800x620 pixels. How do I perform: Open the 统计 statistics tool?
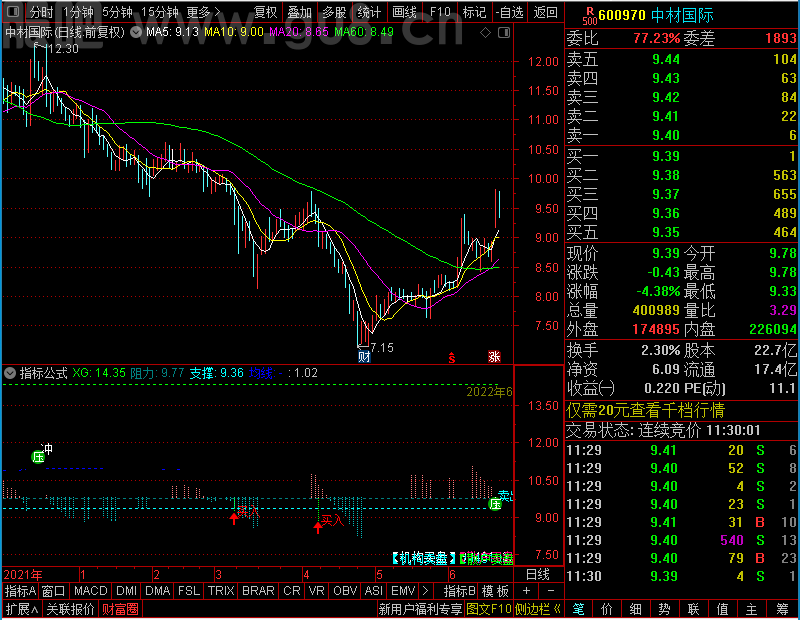coord(369,12)
